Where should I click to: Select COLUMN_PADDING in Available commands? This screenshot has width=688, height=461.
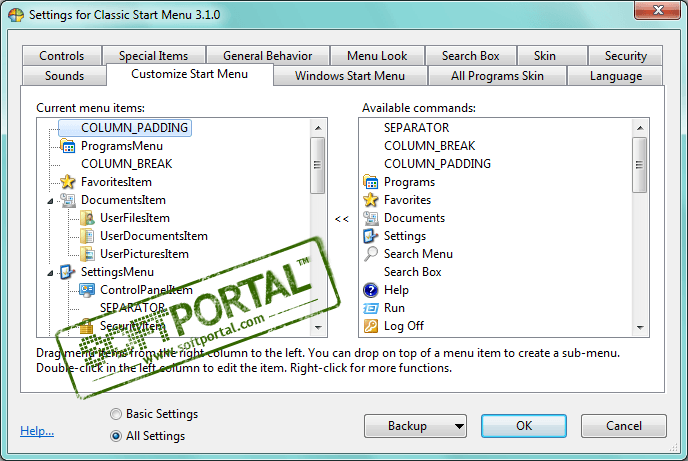437,164
